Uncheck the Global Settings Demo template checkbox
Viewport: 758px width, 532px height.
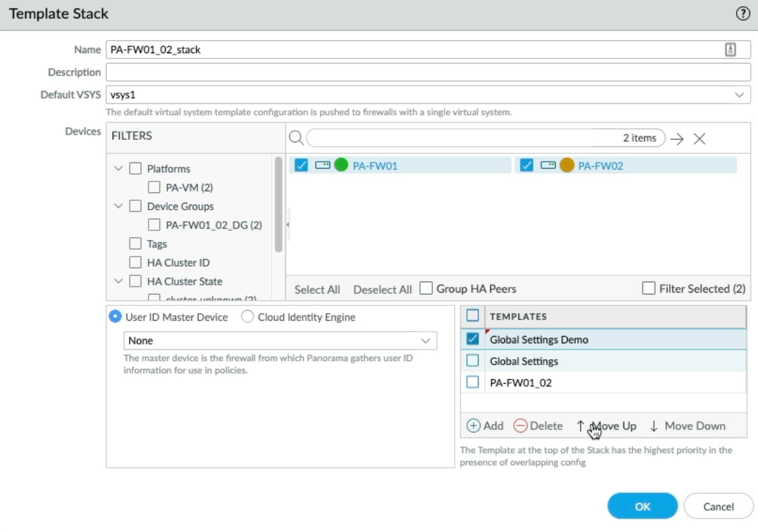click(473, 339)
